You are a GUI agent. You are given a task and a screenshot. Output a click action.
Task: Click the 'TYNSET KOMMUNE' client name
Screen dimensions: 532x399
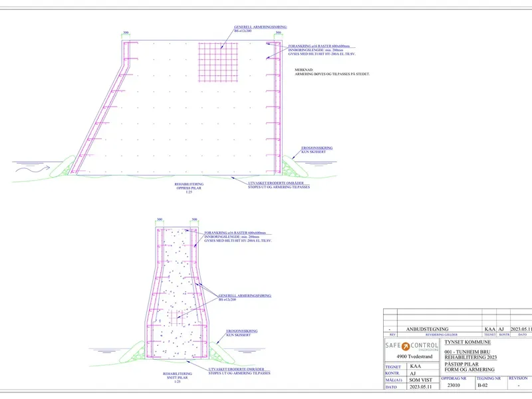[x=467, y=342]
